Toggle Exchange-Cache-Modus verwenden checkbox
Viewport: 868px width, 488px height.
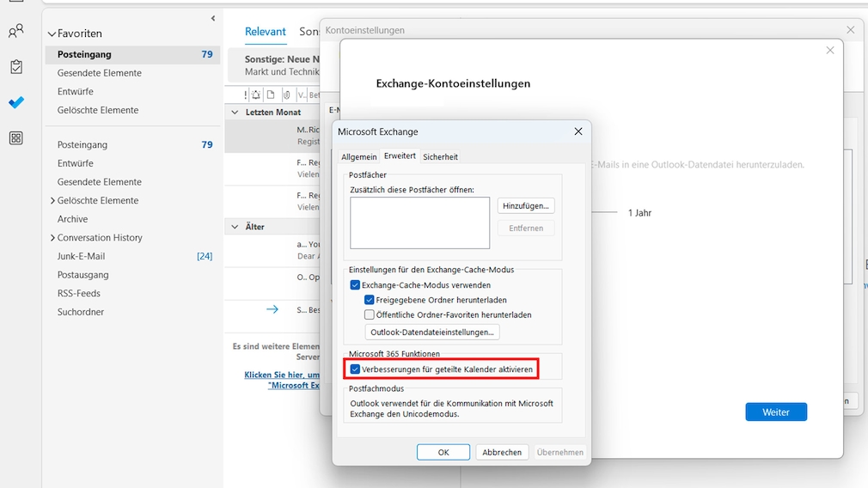[355, 285]
